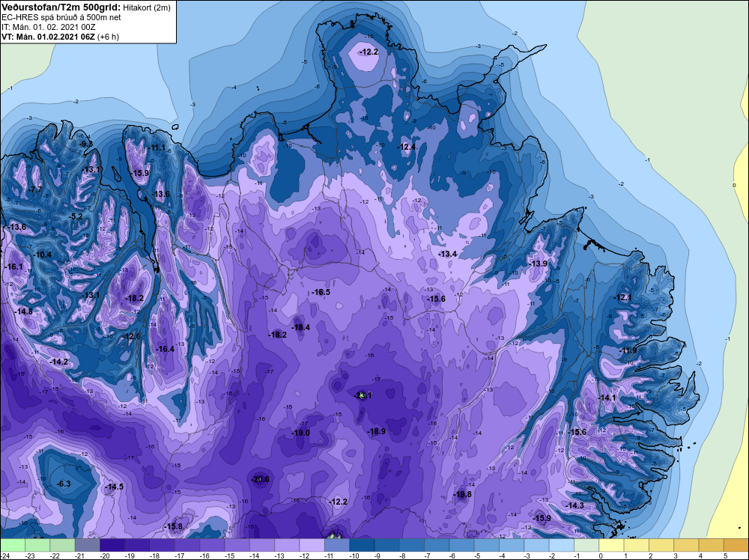Click the -15.8 temperature reading
Viewport: 749px width, 560px height.
click(174, 526)
